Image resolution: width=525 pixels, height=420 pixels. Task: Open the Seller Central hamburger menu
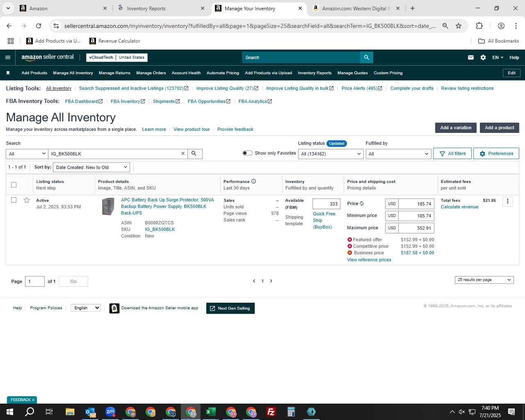tap(7, 57)
